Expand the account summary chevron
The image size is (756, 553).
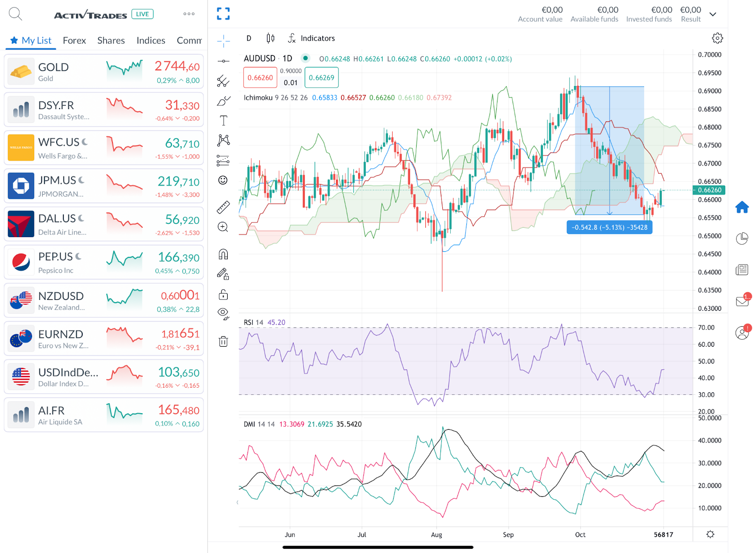[x=713, y=14]
